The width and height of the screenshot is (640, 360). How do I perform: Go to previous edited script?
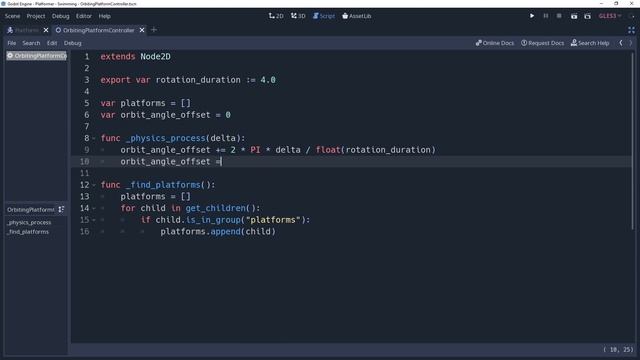click(621, 43)
